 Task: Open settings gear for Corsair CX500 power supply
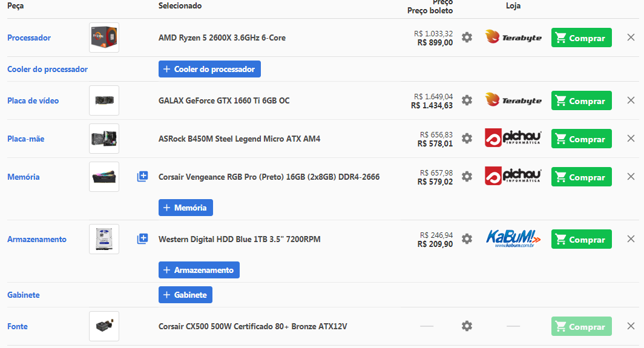(x=467, y=326)
